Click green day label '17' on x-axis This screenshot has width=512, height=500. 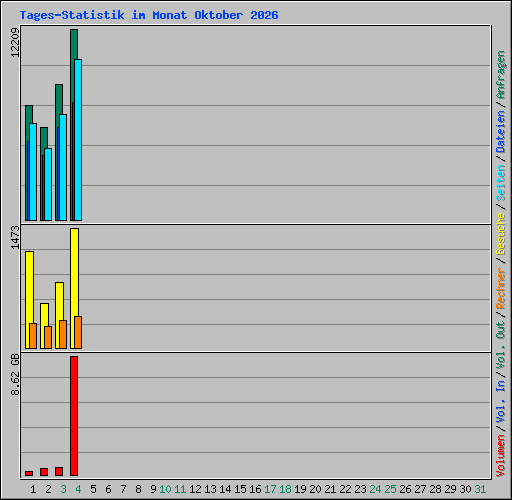270,489
